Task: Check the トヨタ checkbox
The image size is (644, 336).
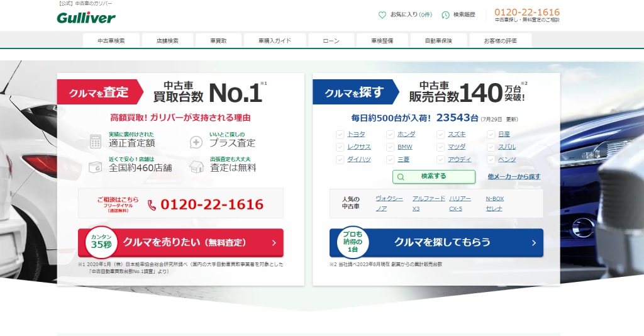Action: click(x=340, y=134)
